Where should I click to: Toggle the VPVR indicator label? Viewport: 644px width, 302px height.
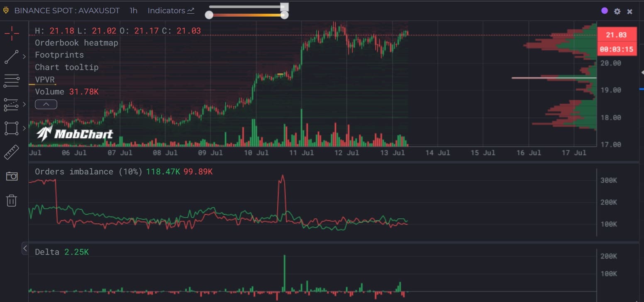(45, 79)
